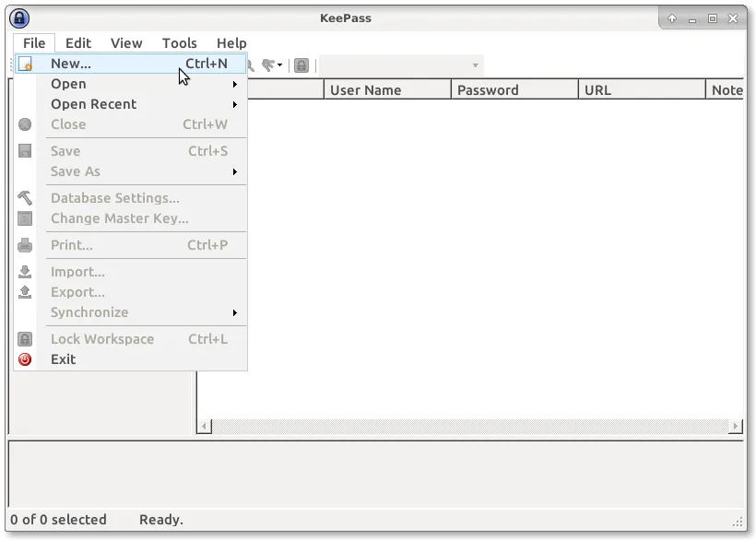The width and height of the screenshot is (756, 540).
Task: Expand the Open Recent submenu
Action: pyautogui.click(x=234, y=104)
